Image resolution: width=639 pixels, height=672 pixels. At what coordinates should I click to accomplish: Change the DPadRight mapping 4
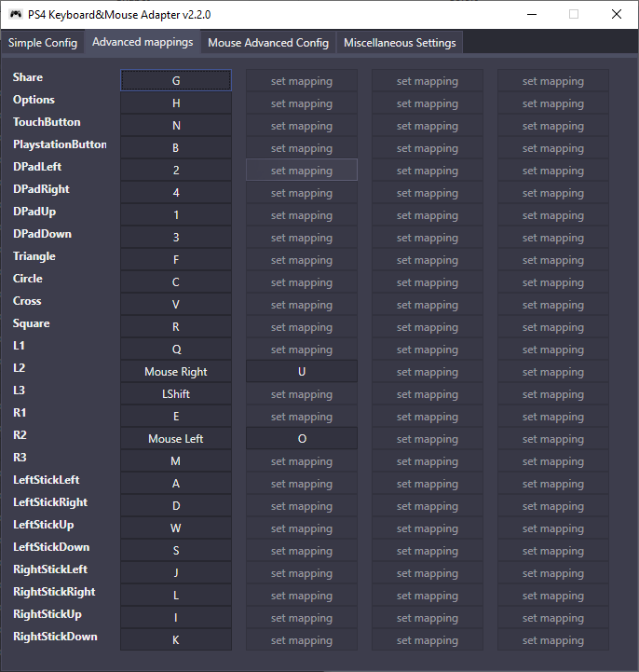point(176,192)
